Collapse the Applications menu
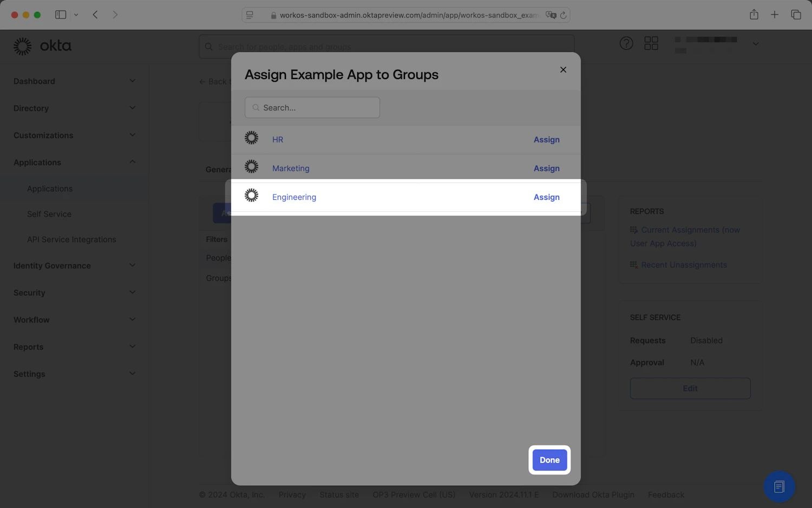The width and height of the screenshot is (812, 508). 75,162
